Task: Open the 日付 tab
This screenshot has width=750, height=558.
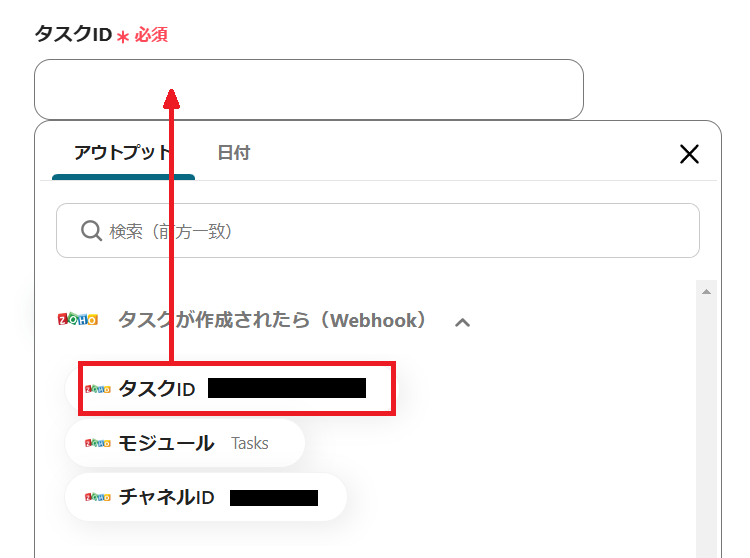Action: [x=233, y=153]
